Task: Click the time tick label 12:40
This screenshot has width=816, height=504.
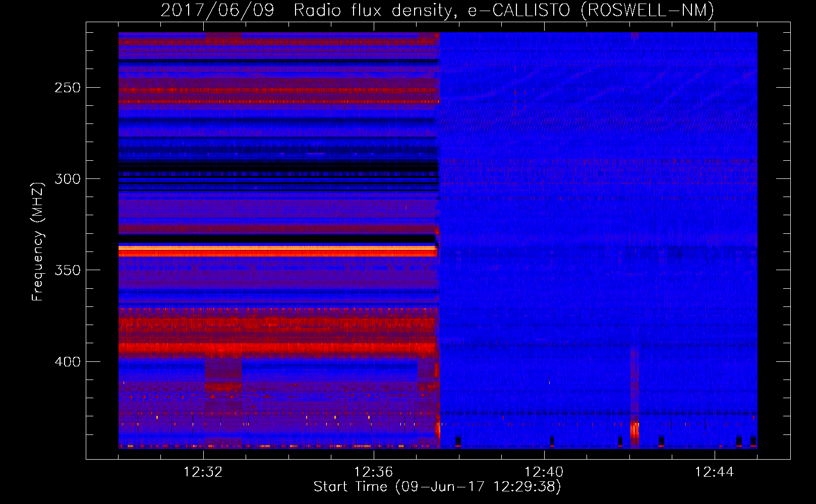Action: click(x=544, y=472)
